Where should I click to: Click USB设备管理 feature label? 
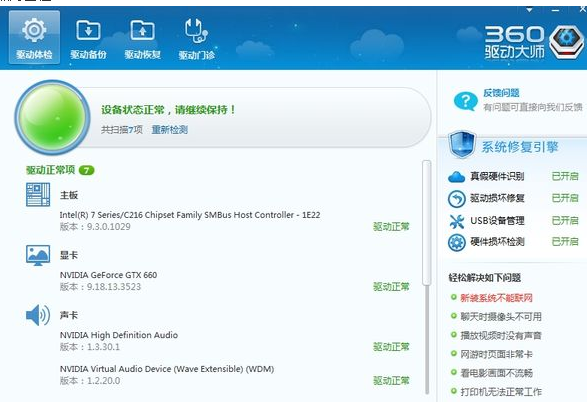coord(497,220)
